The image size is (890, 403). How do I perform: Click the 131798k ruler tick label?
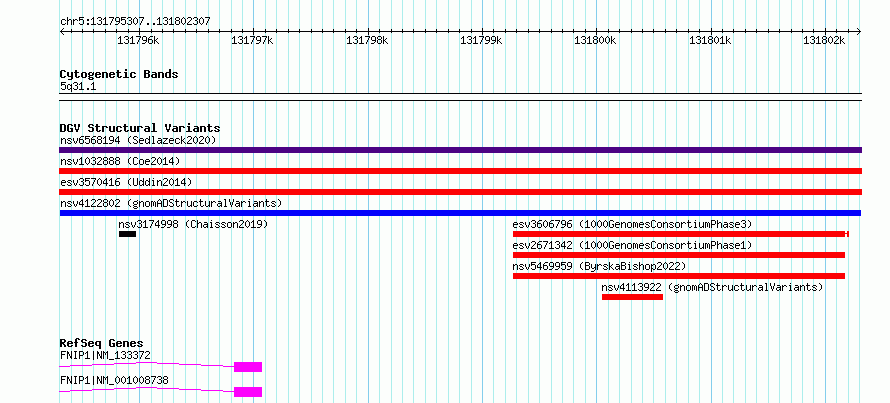click(x=367, y=40)
